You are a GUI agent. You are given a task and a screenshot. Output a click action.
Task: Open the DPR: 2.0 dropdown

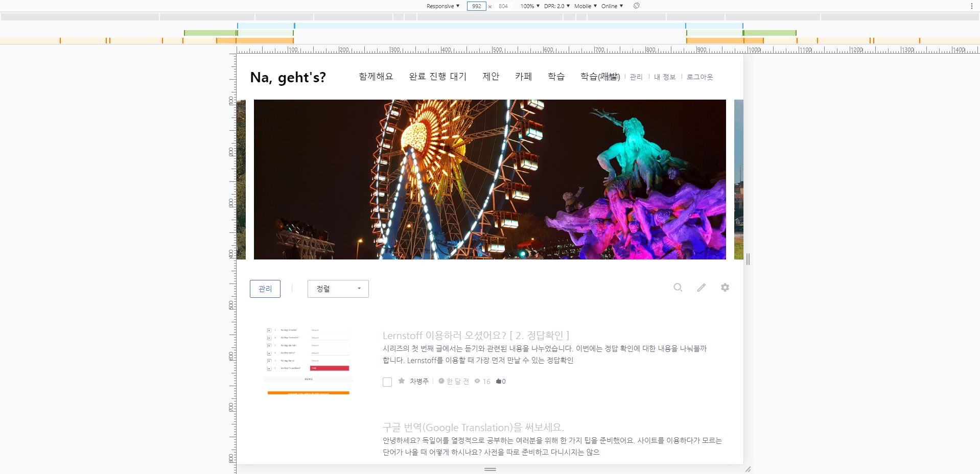coord(557,6)
